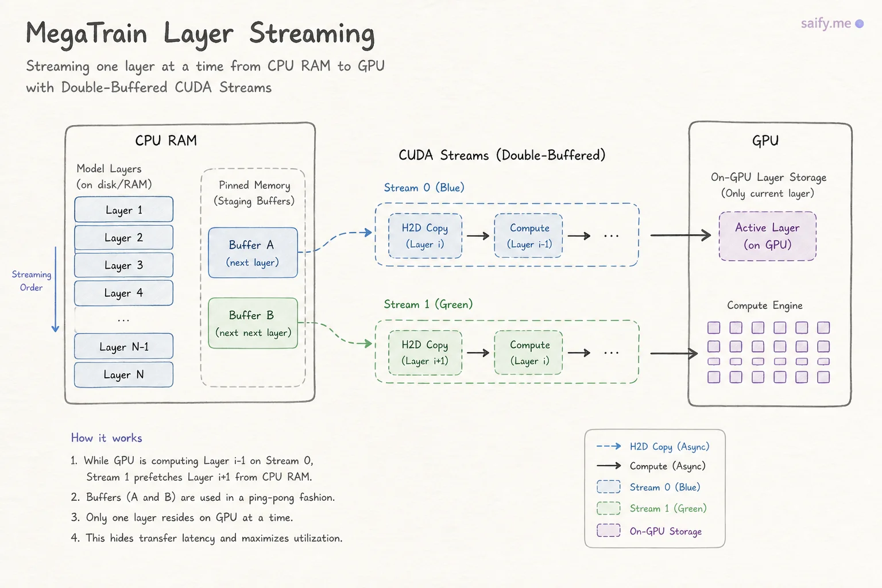Click the Stream 0 (Blue) heading
882x588 pixels.
click(424, 188)
